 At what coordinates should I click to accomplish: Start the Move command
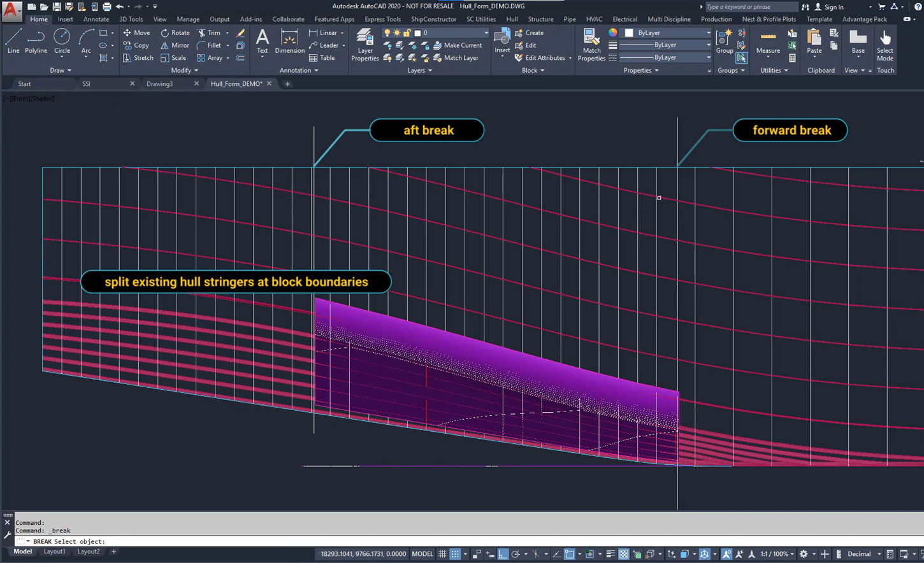(x=136, y=32)
